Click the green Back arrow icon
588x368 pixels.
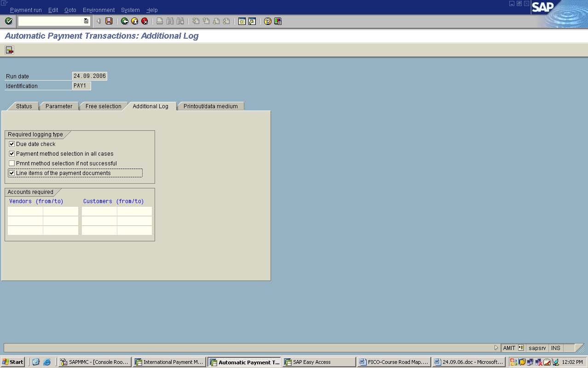pos(125,21)
